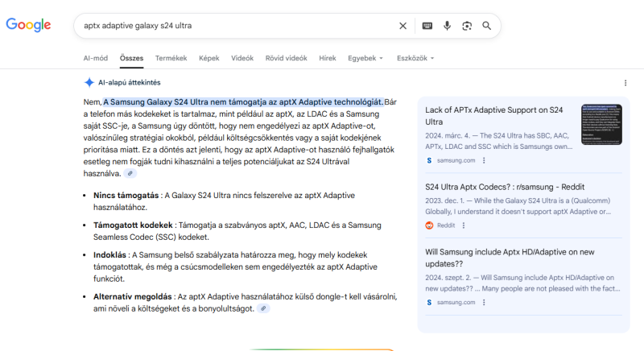The image size is (644, 351).
Task: Click the 'Nincs támogatás' bullet heading
Action: (126, 196)
